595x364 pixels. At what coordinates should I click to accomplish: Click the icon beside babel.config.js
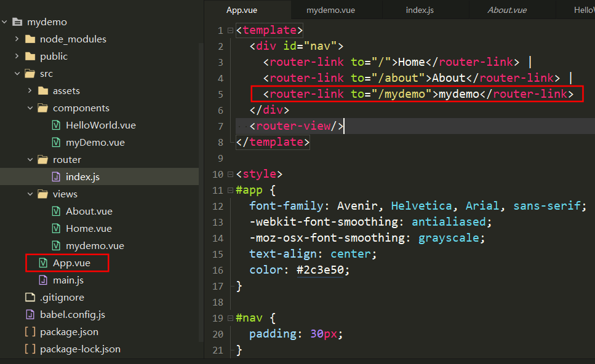tap(30, 315)
